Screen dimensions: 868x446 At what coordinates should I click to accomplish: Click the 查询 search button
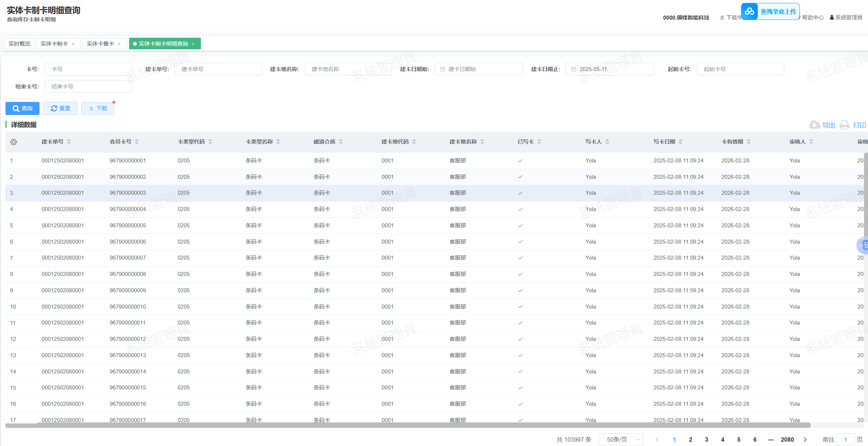(22, 108)
